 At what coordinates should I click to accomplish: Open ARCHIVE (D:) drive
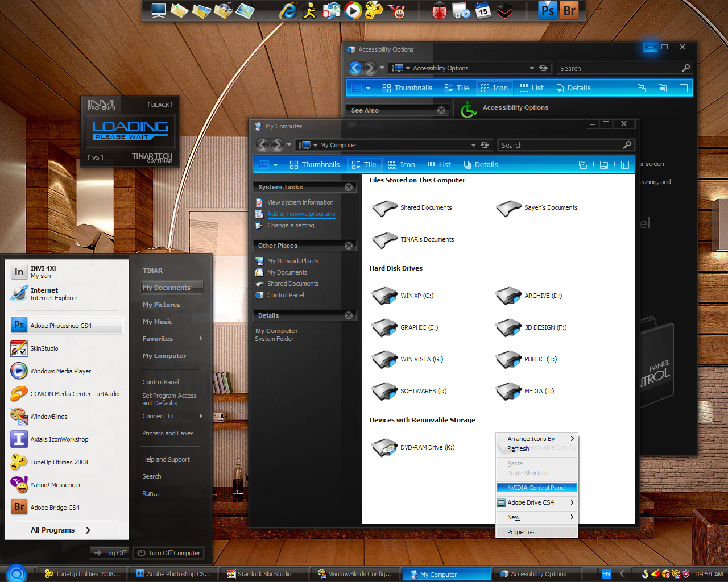[x=528, y=296]
